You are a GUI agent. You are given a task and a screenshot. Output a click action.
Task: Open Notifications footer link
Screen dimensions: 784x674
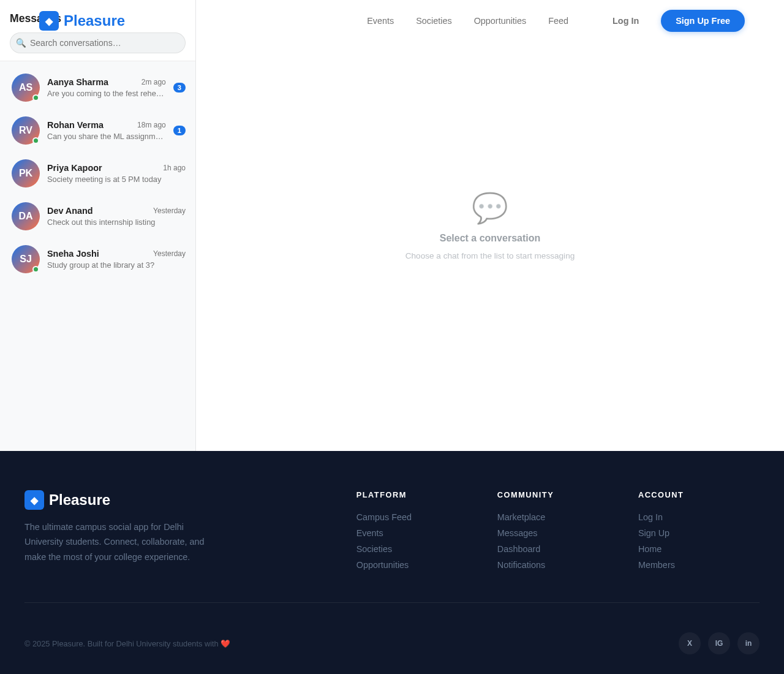521,565
